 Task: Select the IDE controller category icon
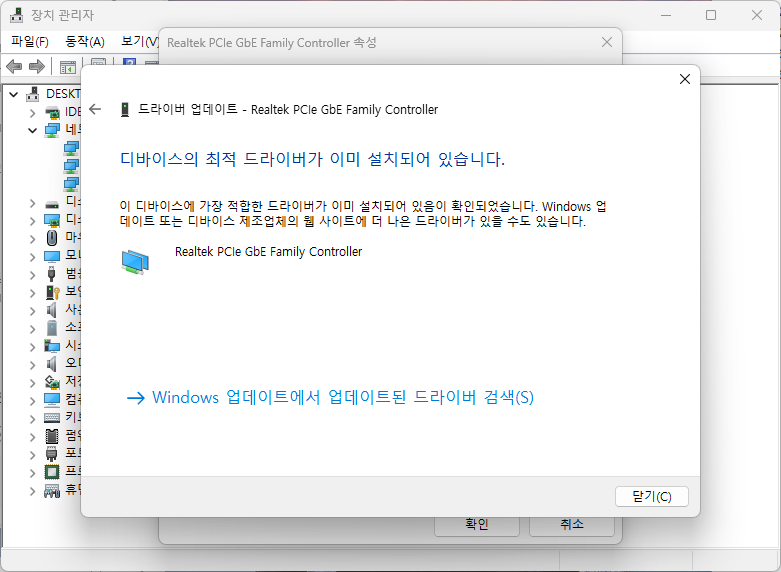coord(52,113)
